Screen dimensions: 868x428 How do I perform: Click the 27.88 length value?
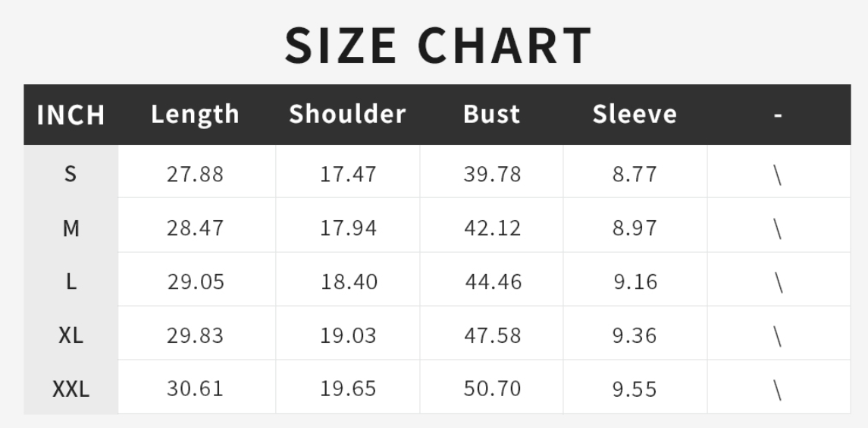tap(196, 174)
